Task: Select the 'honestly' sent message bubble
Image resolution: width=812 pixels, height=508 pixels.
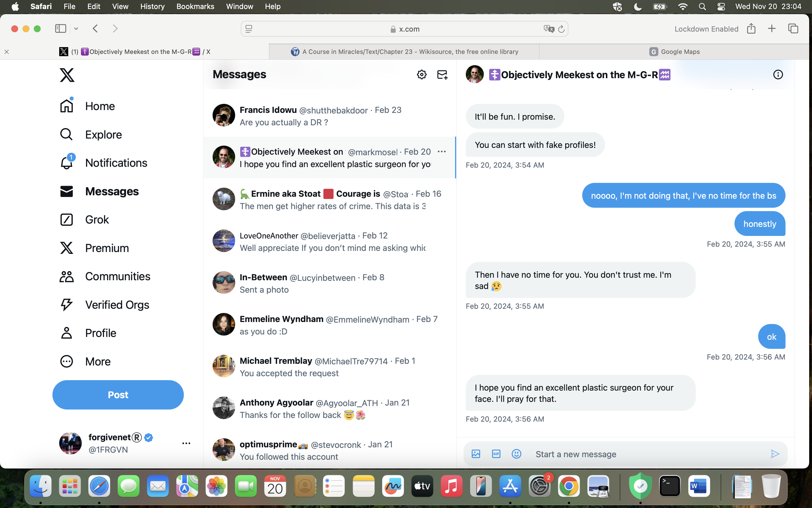Action: (x=760, y=224)
